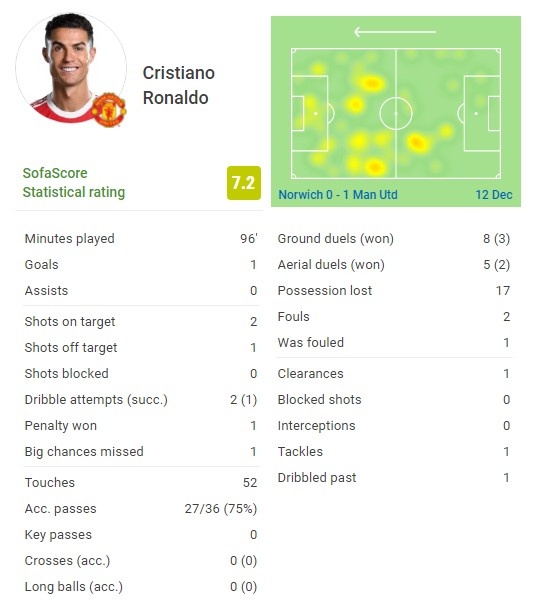Select the Long balls (acc.) row
Screen dimensions: 535x605
pos(141,586)
